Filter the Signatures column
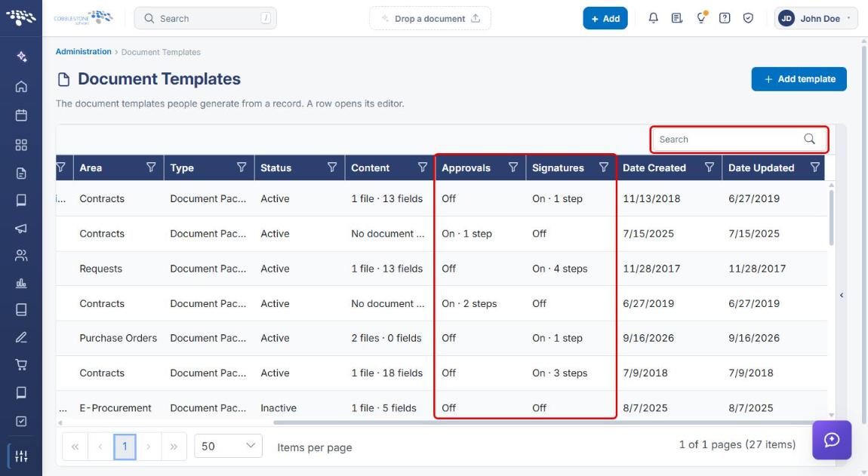 coord(604,167)
